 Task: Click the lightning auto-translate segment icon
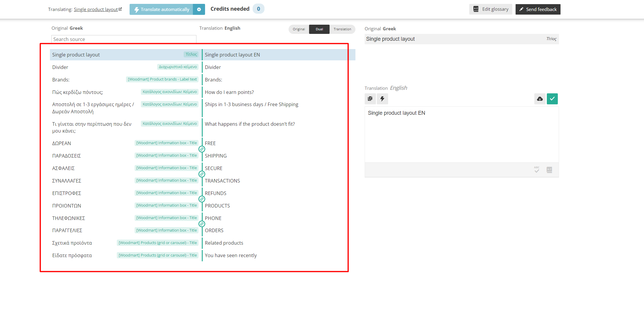point(382,99)
